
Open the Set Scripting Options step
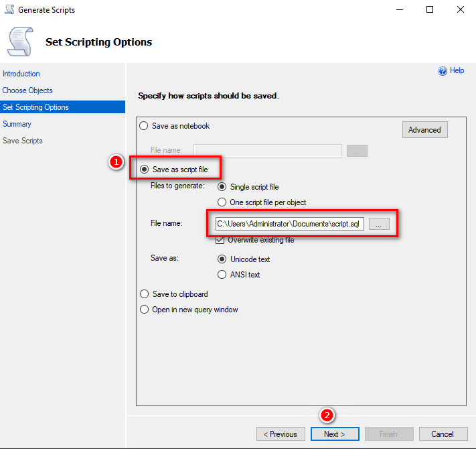tap(62, 107)
